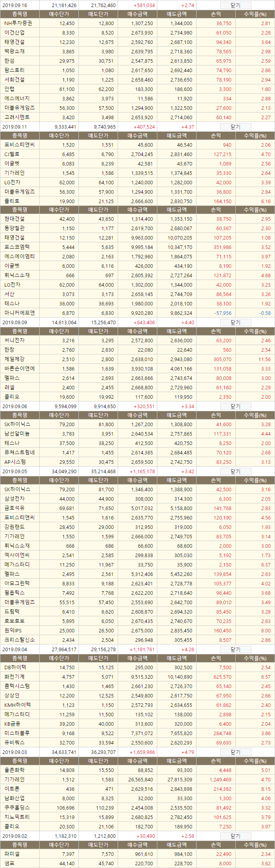275x868 pixels.
Task: Click the 파미셀 stock name
Action: [12, 854]
